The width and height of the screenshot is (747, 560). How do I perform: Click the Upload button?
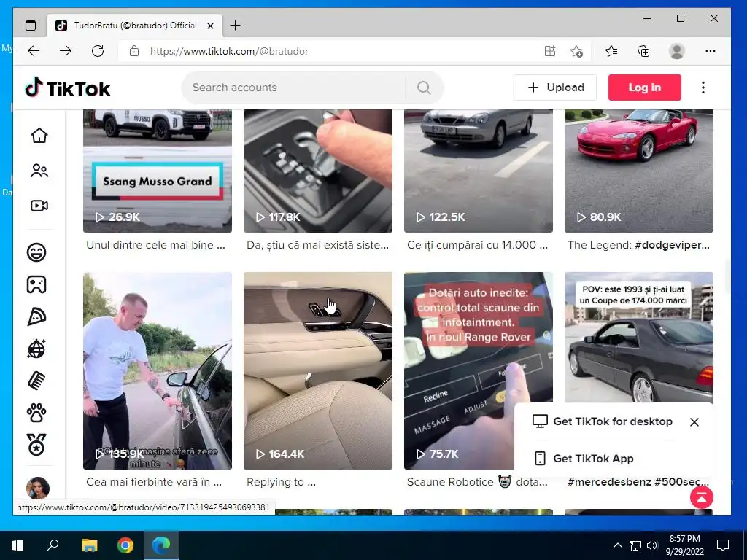click(x=555, y=87)
